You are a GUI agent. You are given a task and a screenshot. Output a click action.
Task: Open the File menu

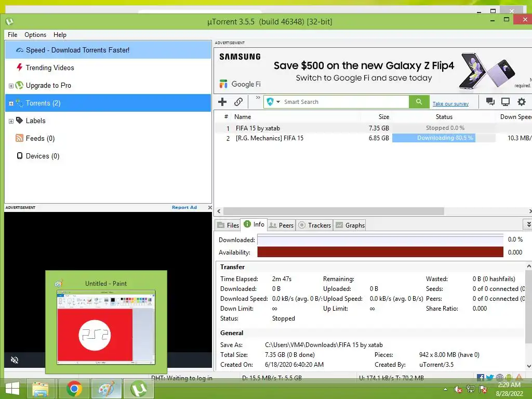coord(12,35)
